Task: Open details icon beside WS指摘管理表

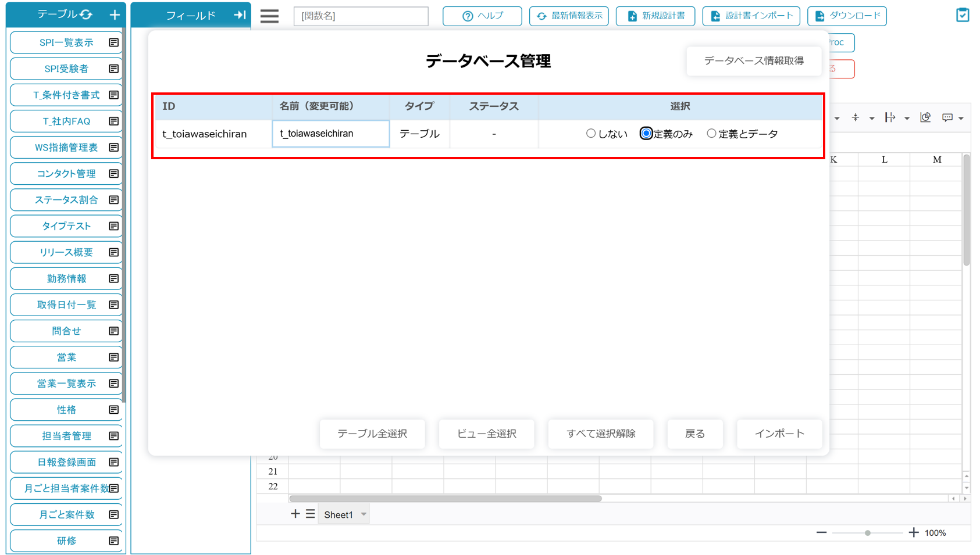Action: click(114, 147)
